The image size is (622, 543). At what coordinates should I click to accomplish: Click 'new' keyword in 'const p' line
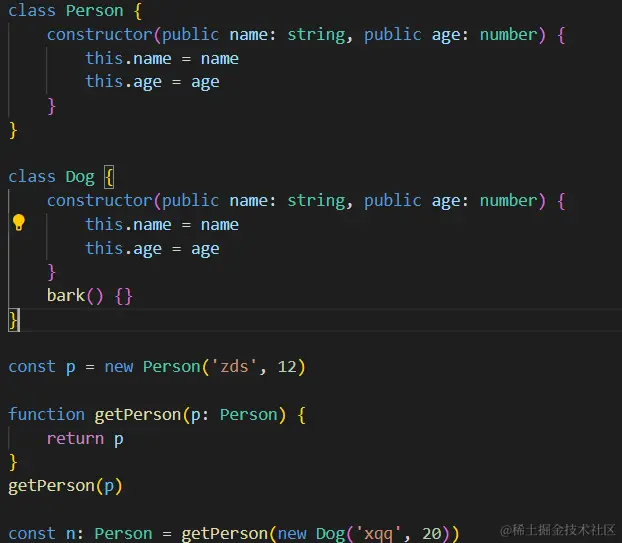(x=119, y=367)
